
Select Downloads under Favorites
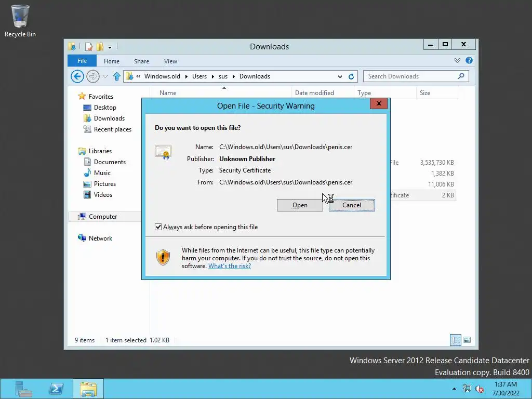click(109, 118)
